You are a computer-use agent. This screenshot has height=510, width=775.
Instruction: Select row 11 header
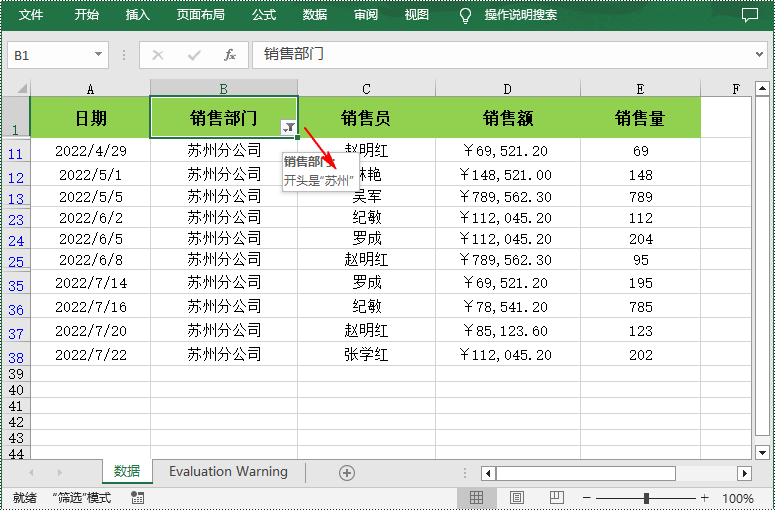[15, 151]
